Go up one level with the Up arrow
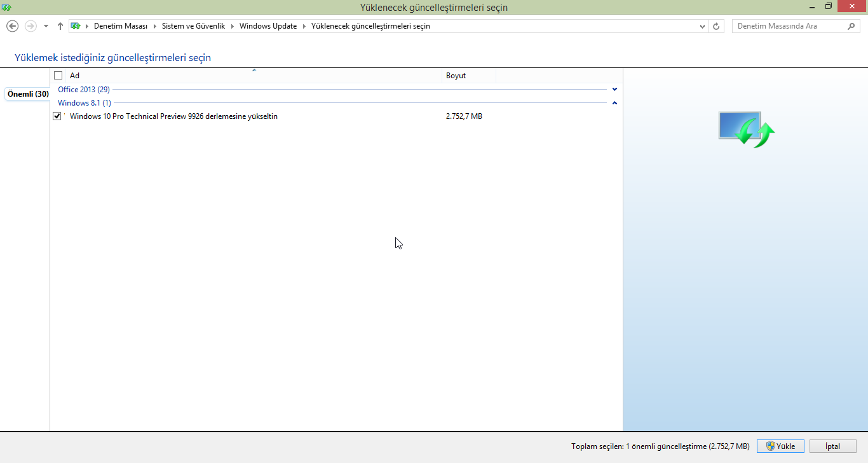This screenshot has height=463, width=868. coord(60,26)
